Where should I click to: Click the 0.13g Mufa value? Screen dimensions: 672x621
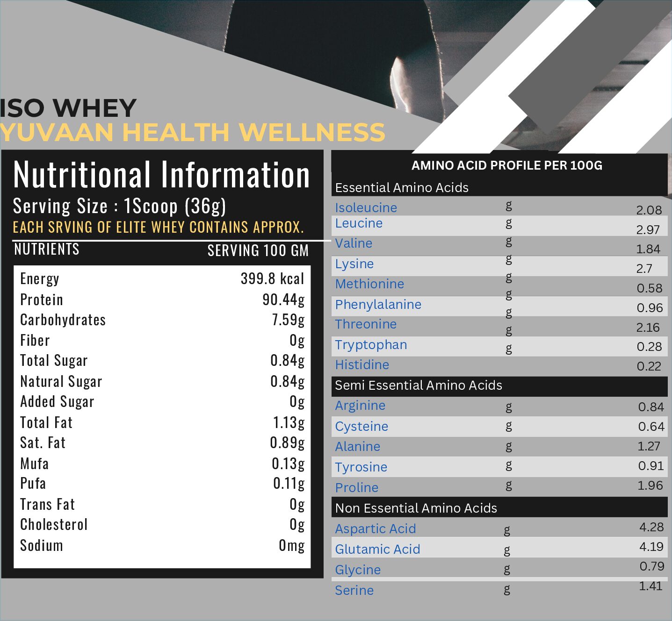tap(289, 464)
